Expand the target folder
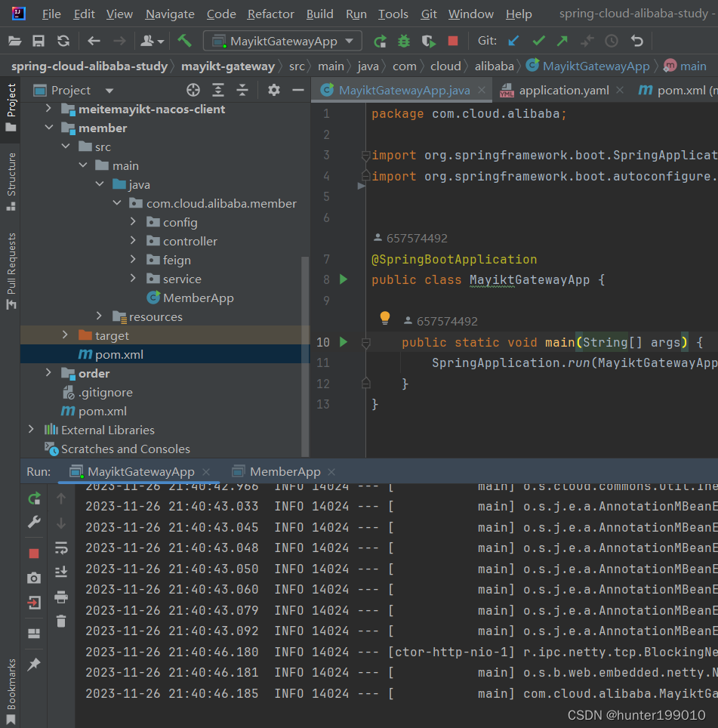This screenshot has height=728, width=718. click(65, 335)
